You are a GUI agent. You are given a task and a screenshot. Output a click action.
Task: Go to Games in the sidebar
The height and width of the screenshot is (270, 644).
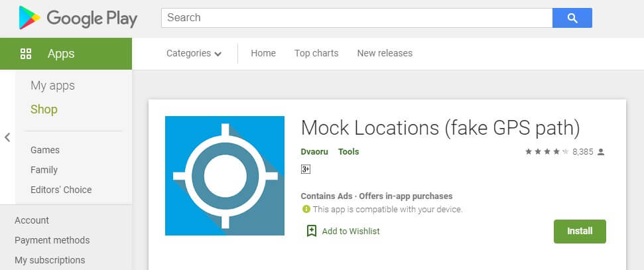[44, 150]
